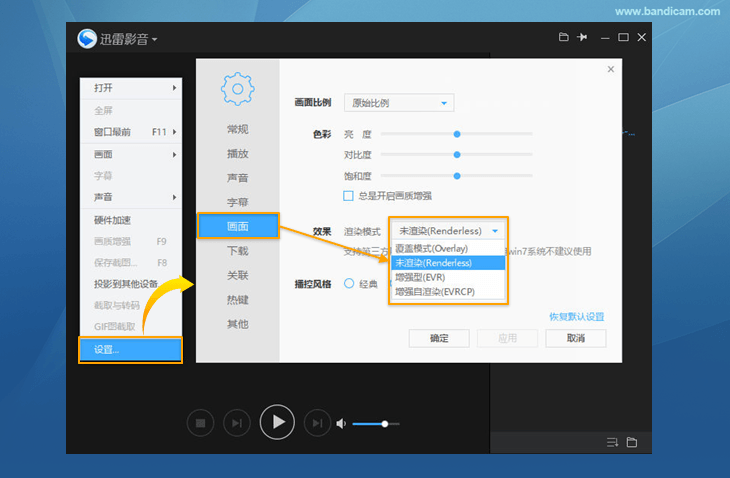Click 恢复默认设置 link

[x=576, y=317]
